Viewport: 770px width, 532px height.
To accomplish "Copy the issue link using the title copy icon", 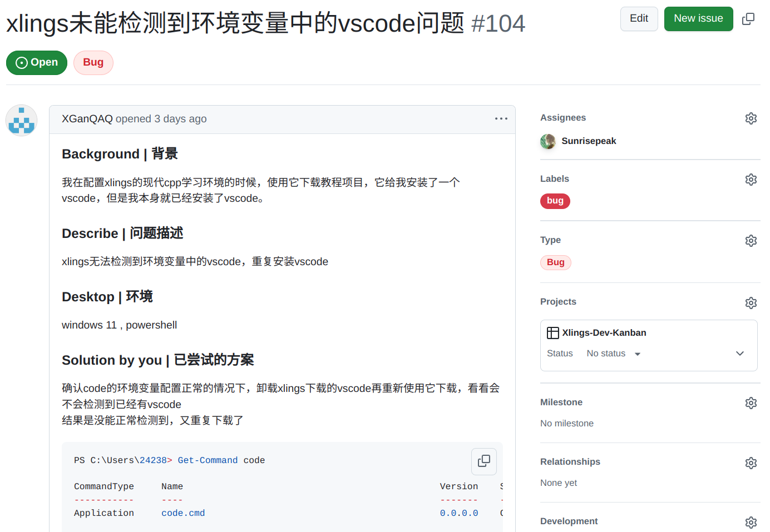I will pos(748,19).
